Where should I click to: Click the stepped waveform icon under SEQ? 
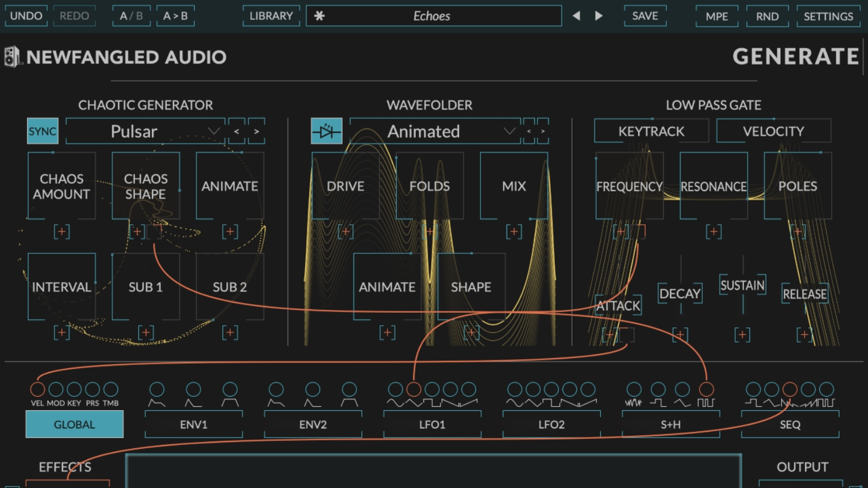[826, 404]
